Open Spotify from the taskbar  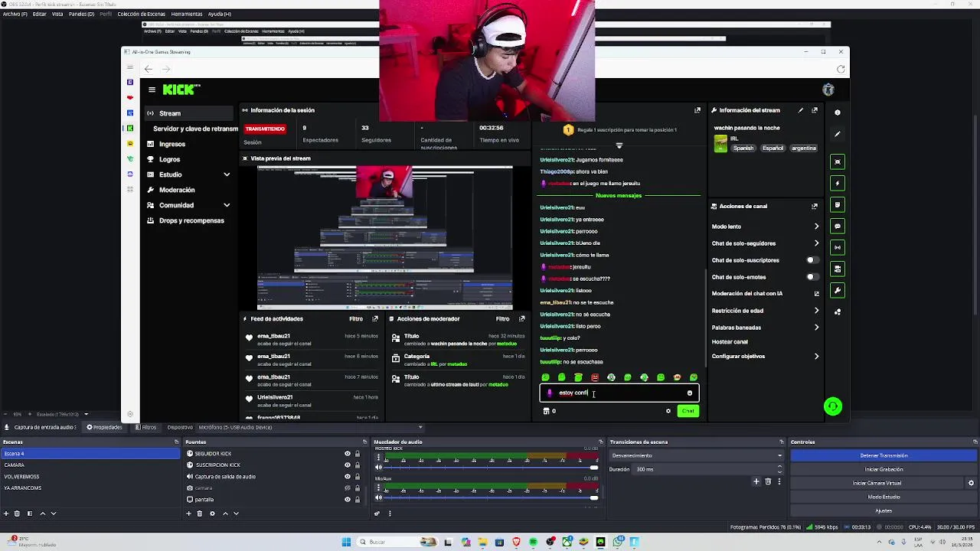click(x=533, y=542)
